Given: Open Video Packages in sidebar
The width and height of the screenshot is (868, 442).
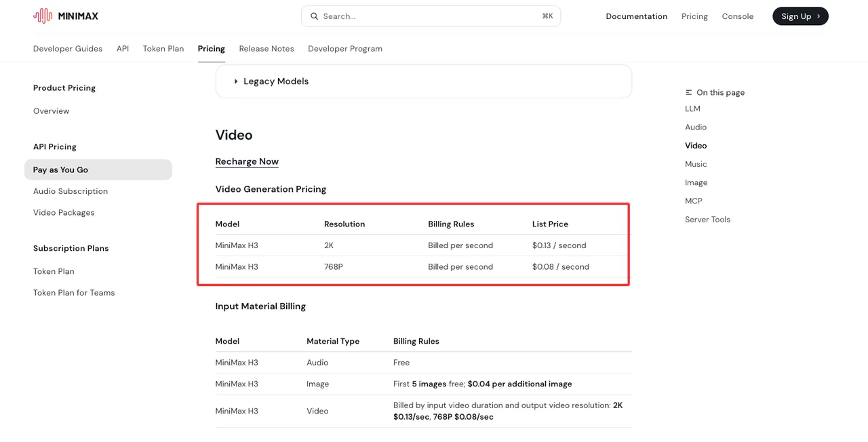Looking at the screenshot, I should click(64, 212).
